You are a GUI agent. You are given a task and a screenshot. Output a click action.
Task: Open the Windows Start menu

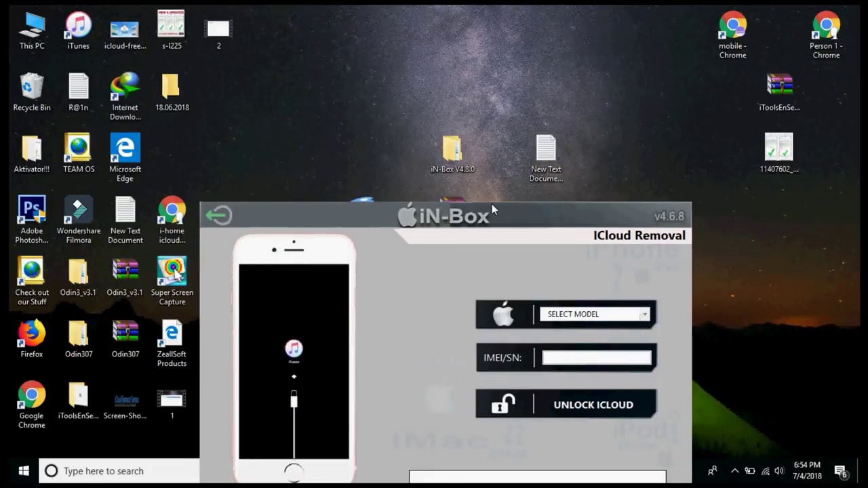(23, 471)
